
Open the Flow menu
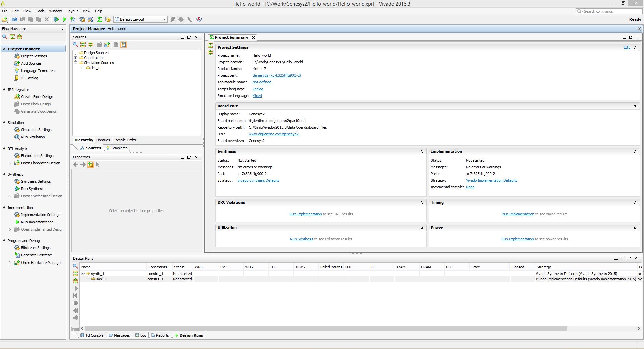[x=27, y=11]
